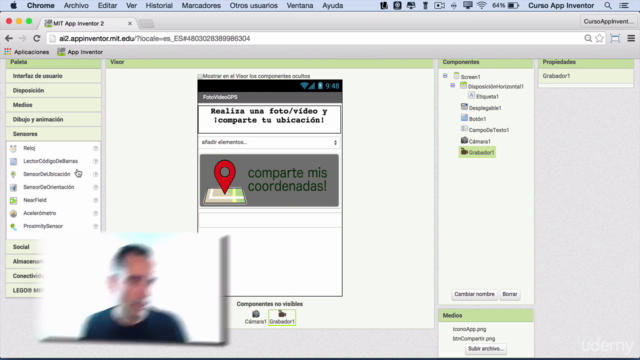Click the empty text field in phone preview

(x=269, y=220)
